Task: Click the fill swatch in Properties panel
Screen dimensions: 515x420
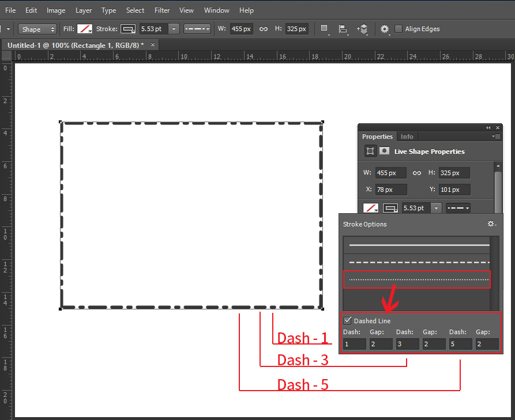Action: click(370, 208)
